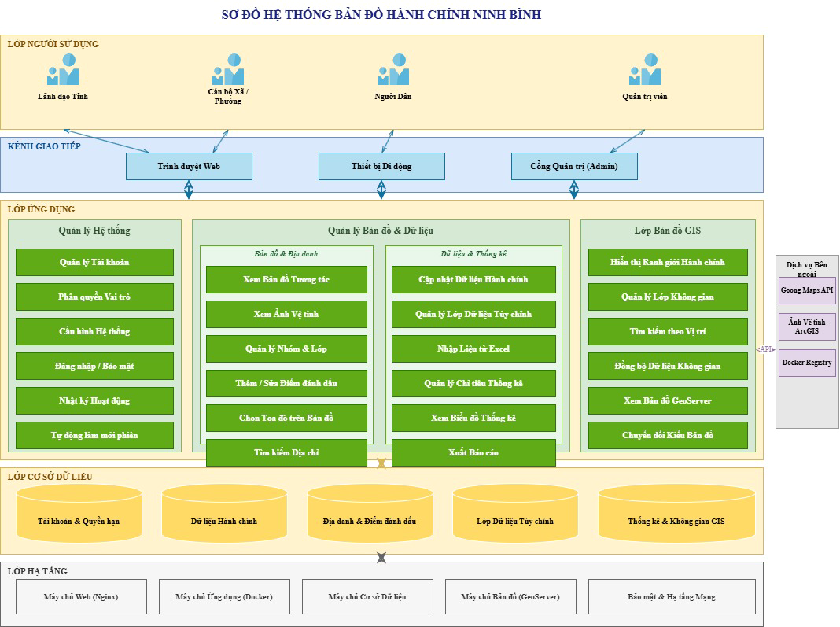Click the Thiết bị Di động box

[x=381, y=166]
